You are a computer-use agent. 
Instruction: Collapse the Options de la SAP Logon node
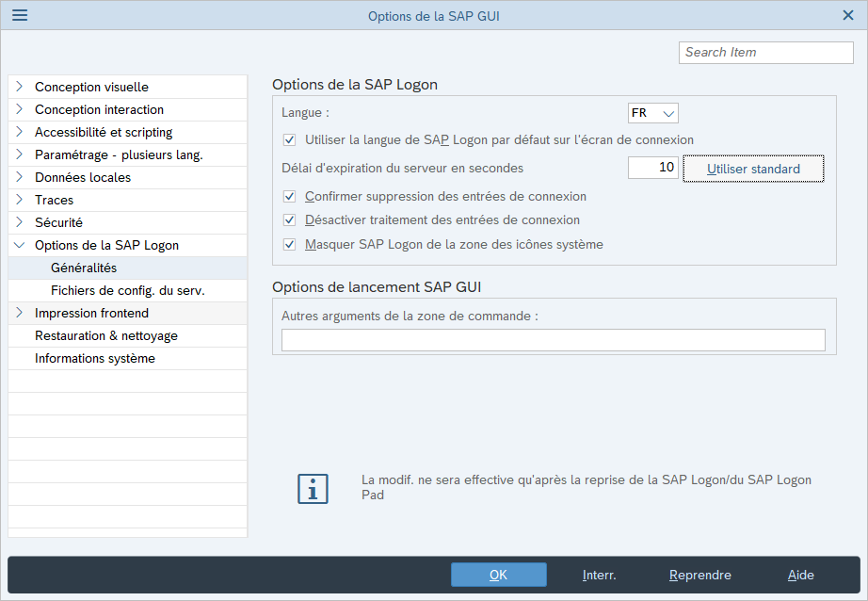coord(20,245)
